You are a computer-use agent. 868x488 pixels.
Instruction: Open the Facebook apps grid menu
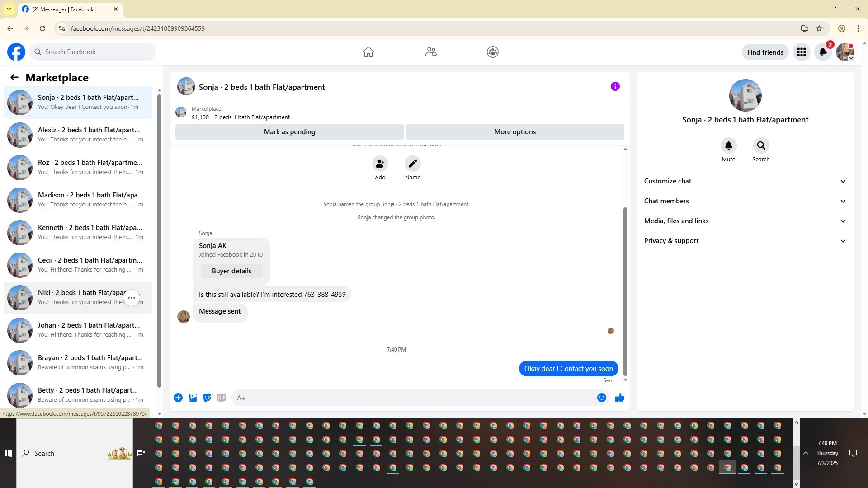pos(801,52)
